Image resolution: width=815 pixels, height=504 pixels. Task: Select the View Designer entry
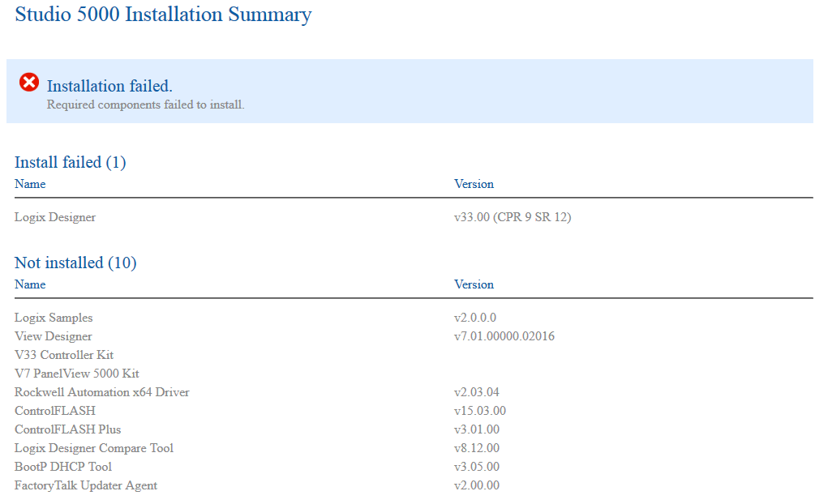click(x=54, y=336)
